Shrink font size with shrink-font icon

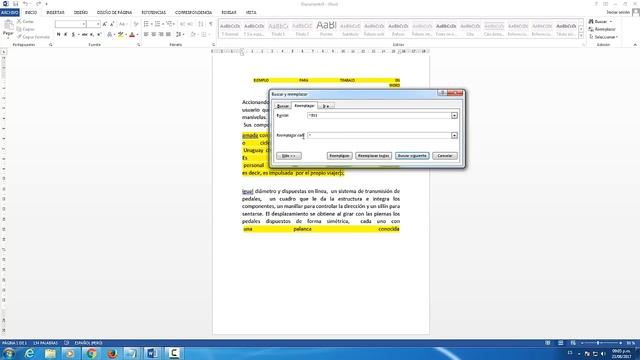click(x=112, y=24)
